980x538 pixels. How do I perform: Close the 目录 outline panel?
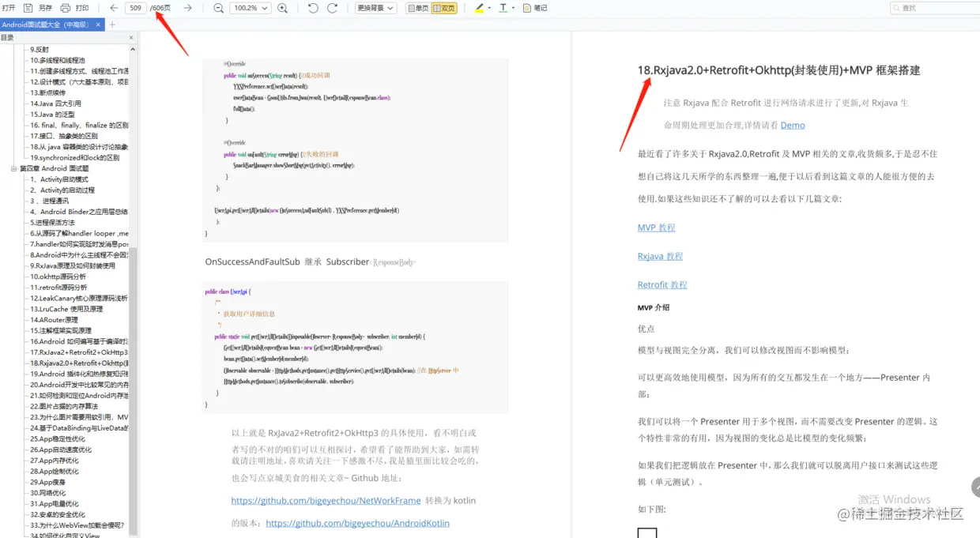click(x=132, y=37)
